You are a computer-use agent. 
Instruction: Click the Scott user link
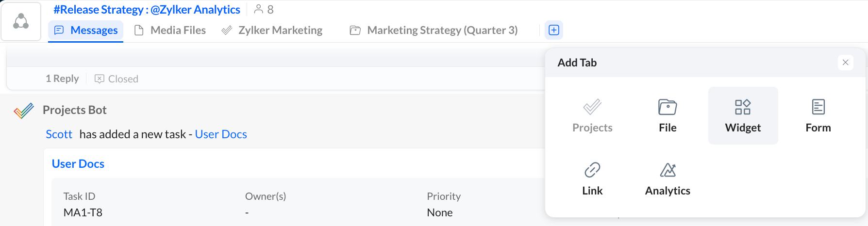tap(59, 134)
